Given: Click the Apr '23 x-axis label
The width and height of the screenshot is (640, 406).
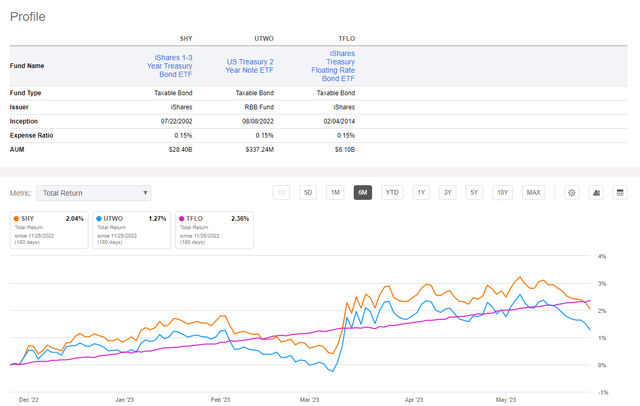Looking at the screenshot, I should coord(413,399).
